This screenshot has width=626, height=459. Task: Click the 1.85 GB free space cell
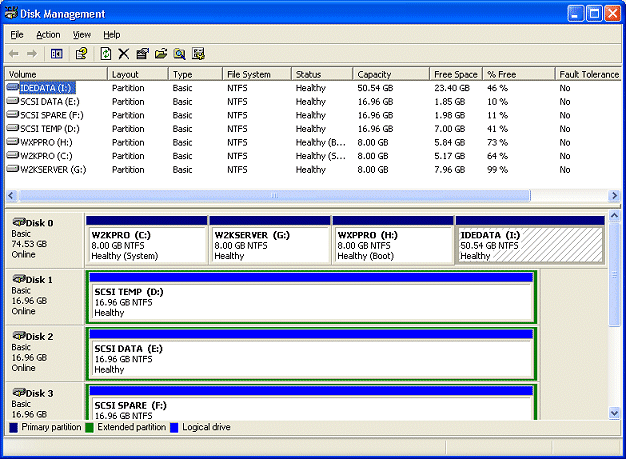tap(450, 102)
